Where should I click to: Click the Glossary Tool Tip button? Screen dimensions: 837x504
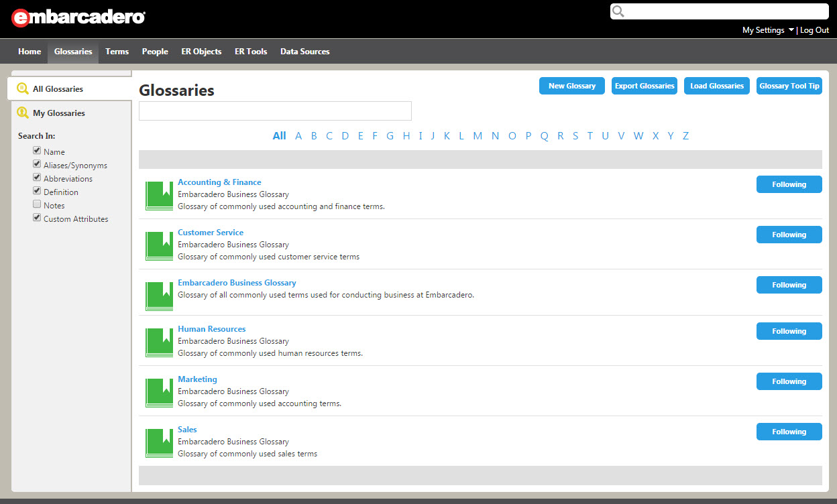click(789, 86)
